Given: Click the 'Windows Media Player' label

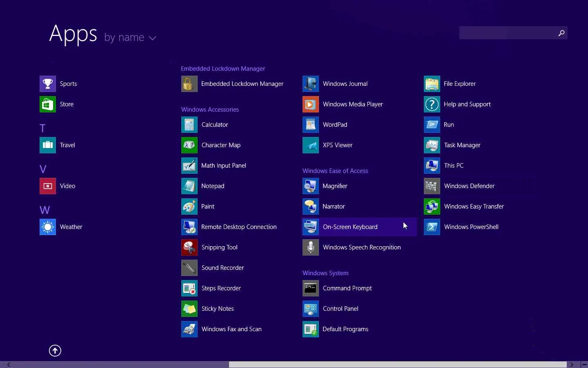Looking at the screenshot, I should pos(353,104).
